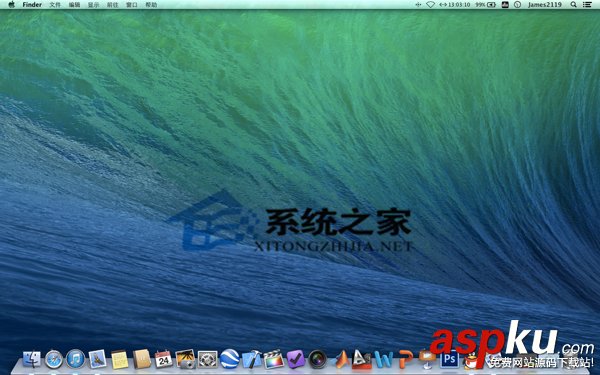This screenshot has width=600, height=375.
Task: Open Calendar icon showing 24
Action: click(x=164, y=359)
